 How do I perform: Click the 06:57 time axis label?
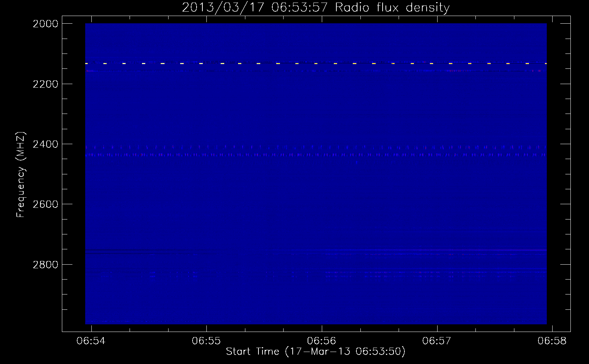pyautogui.click(x=436, y=341)
